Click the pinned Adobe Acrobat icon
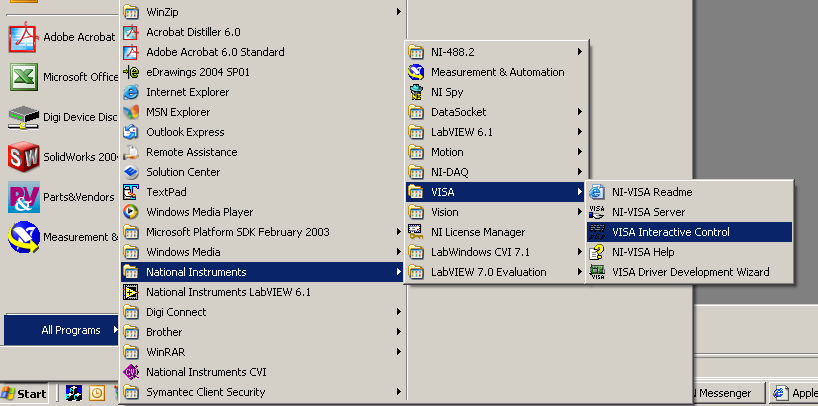 coord(23,38)
